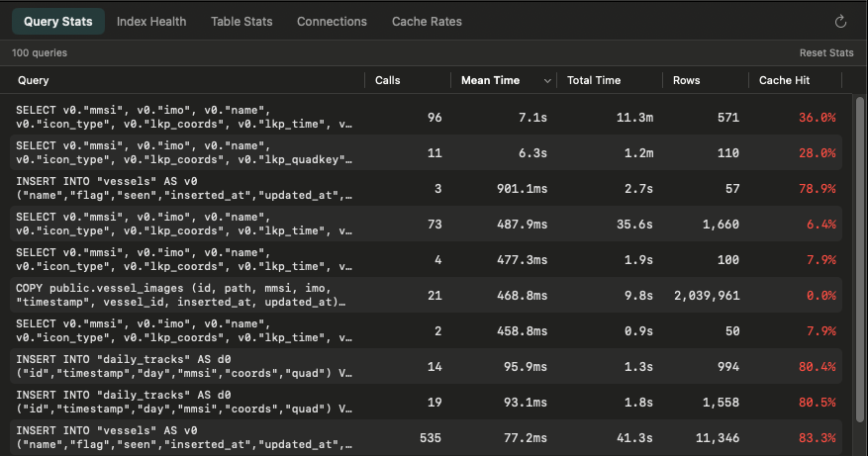
Task: Click the 21 calls value
Action: 434,296
